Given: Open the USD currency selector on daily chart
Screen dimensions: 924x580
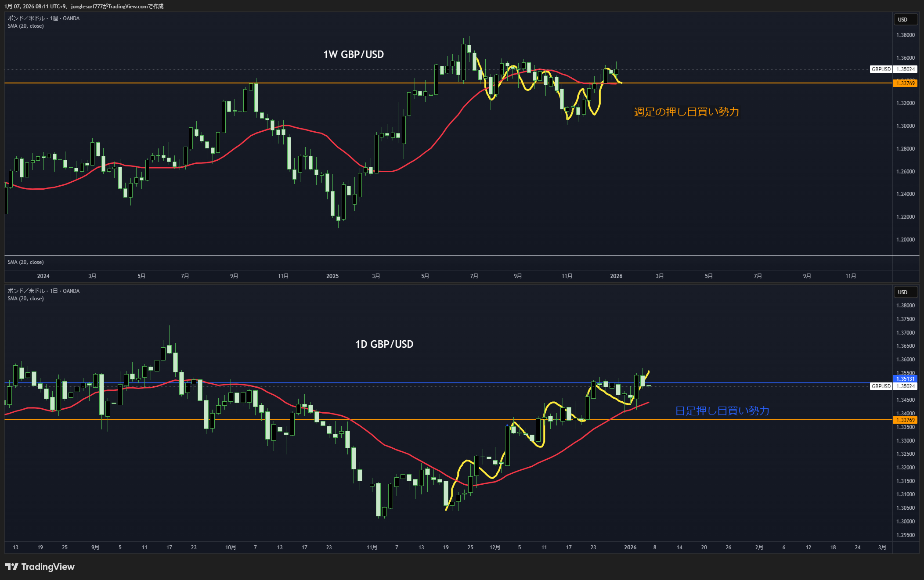Looking at the screenshot, I should (906, 292).
